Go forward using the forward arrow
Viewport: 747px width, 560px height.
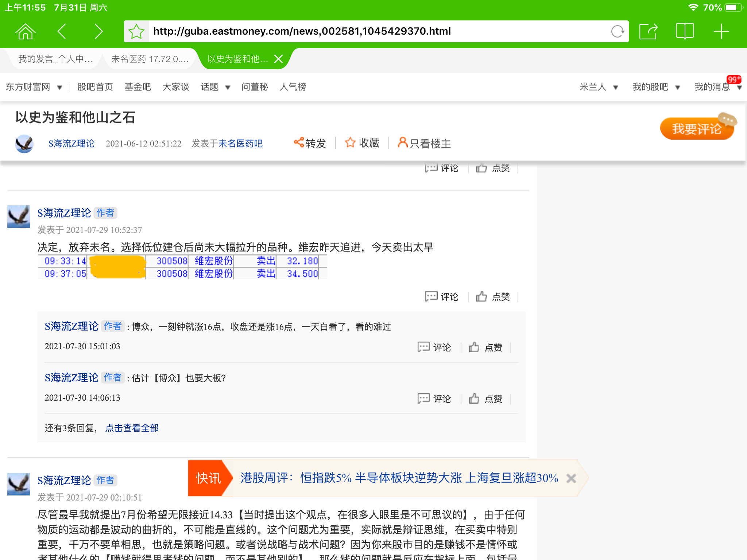(98, 31)
